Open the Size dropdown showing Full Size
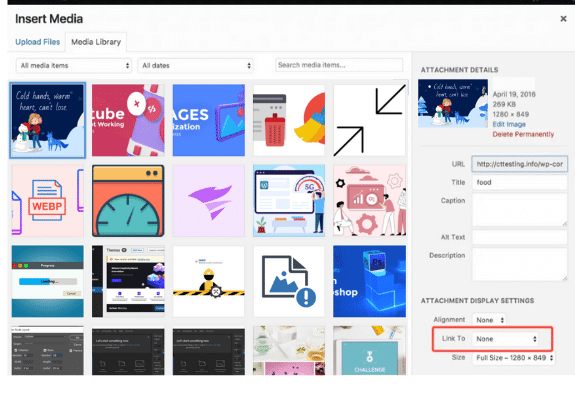575x398 pixels. (513, 358)
